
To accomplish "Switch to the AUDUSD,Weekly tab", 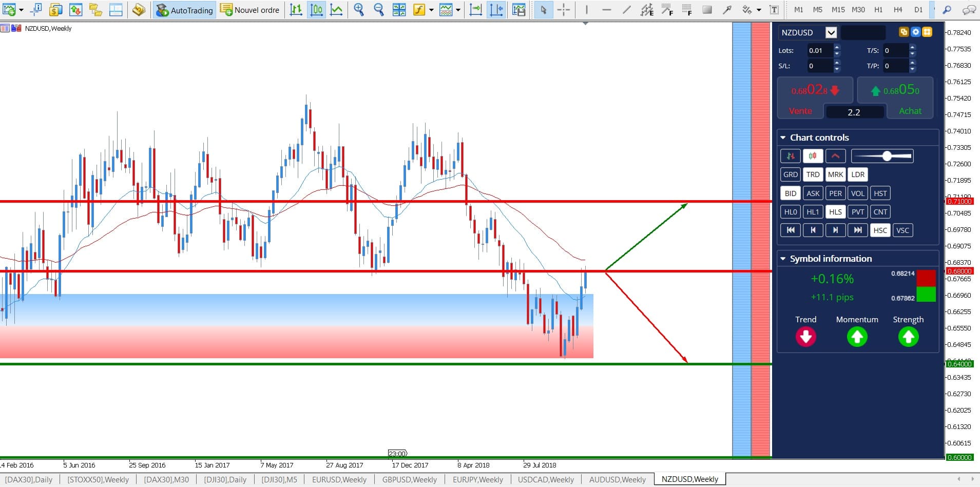I will click(x=618, y=479).
